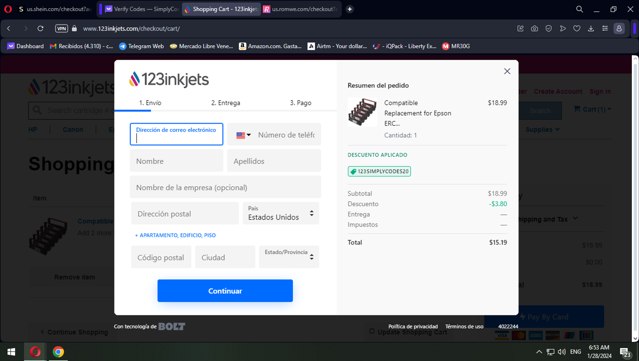Click the Código postal field
639x361 pixels.
tap(161, 257)
